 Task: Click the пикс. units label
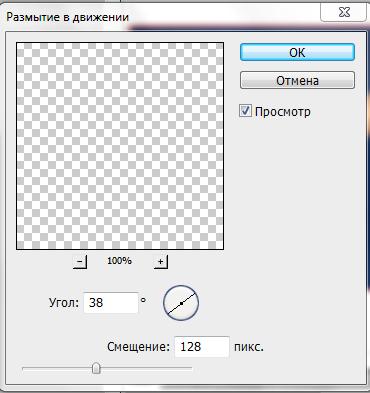pyautogui.click(x=249, y=347)
